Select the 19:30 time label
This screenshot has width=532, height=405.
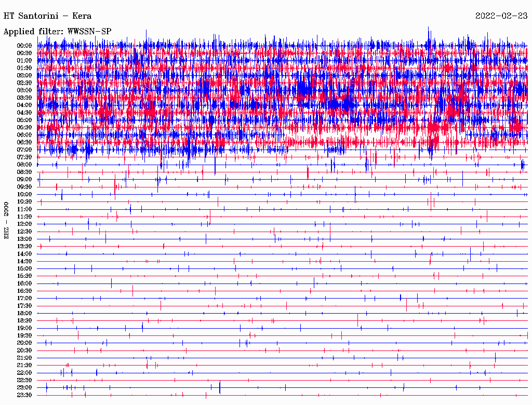point(24,336)
